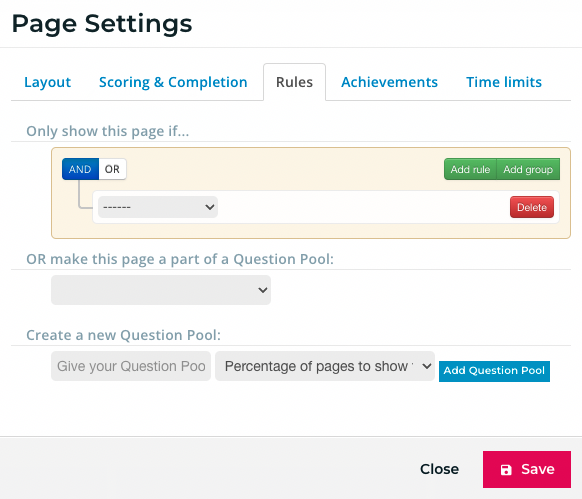Delete the current rule
This screenshot has height=499, width=582.
(x=532, y=207)
